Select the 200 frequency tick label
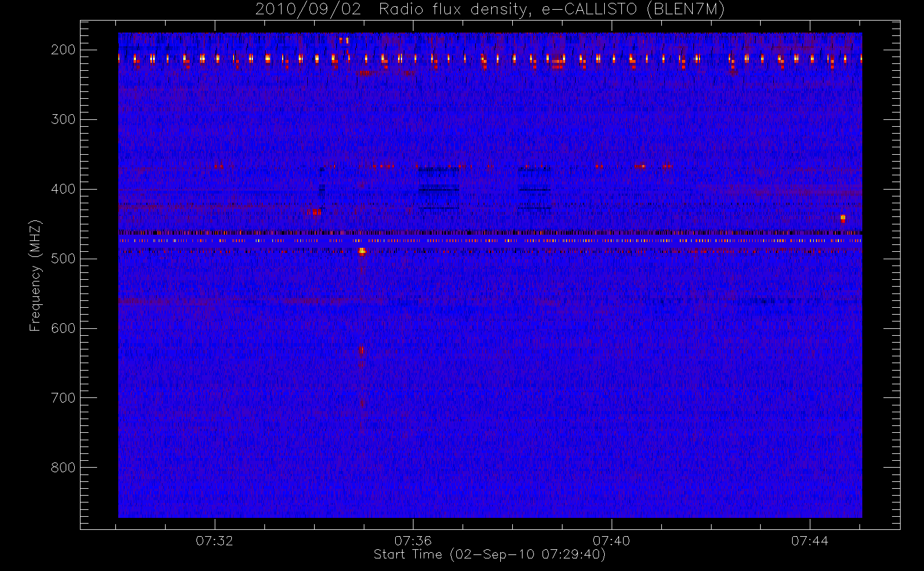 (63, 50)
